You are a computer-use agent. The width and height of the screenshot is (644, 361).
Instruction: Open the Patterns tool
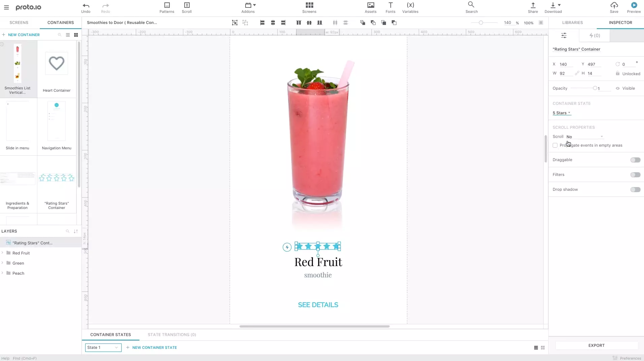[x=167, y=8]
